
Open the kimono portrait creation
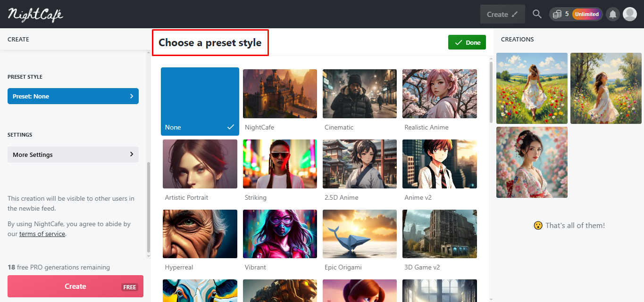[x=532, y=162]
